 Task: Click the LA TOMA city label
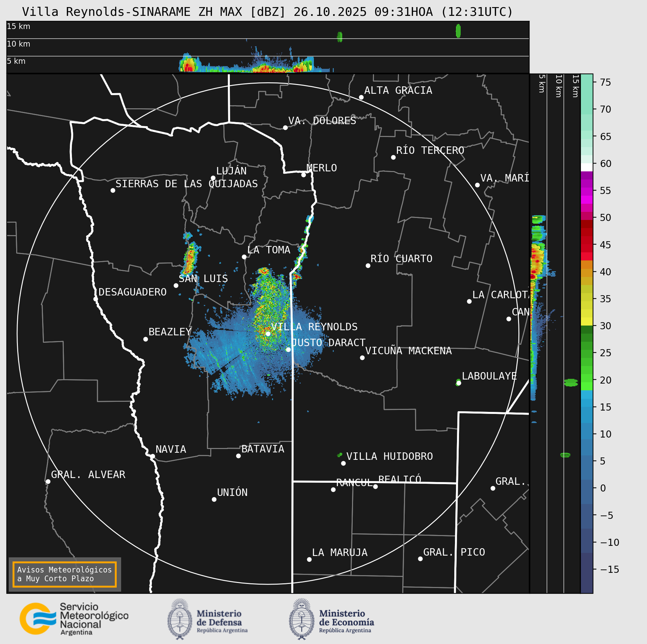click(269, 250)
